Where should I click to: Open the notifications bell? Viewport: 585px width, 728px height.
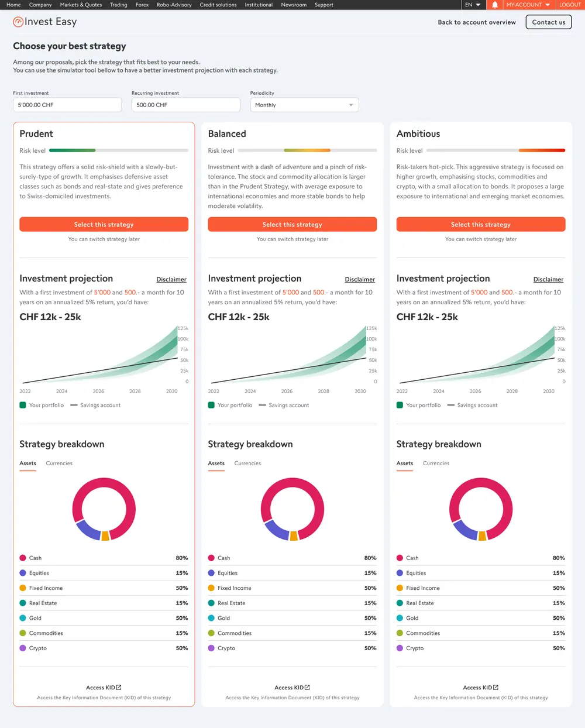(495, 5)
